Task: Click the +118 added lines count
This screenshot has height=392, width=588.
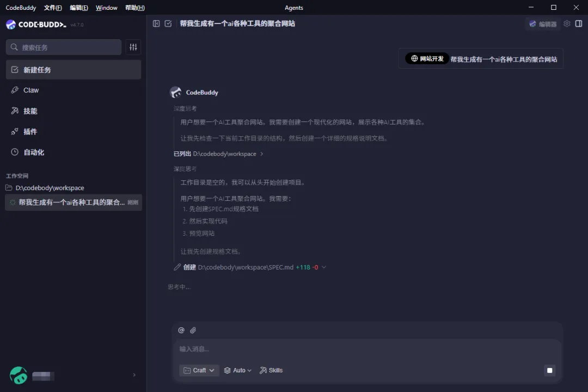Action: (303, 267)
